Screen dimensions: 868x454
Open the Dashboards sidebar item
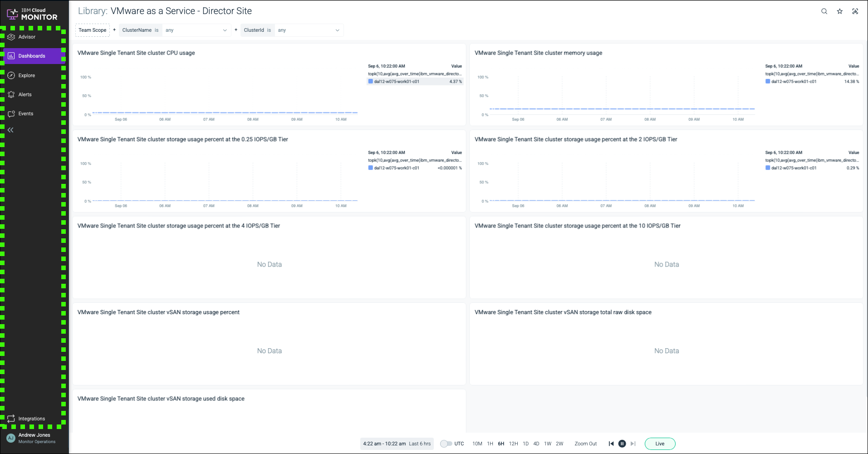(x=34, y=56)
